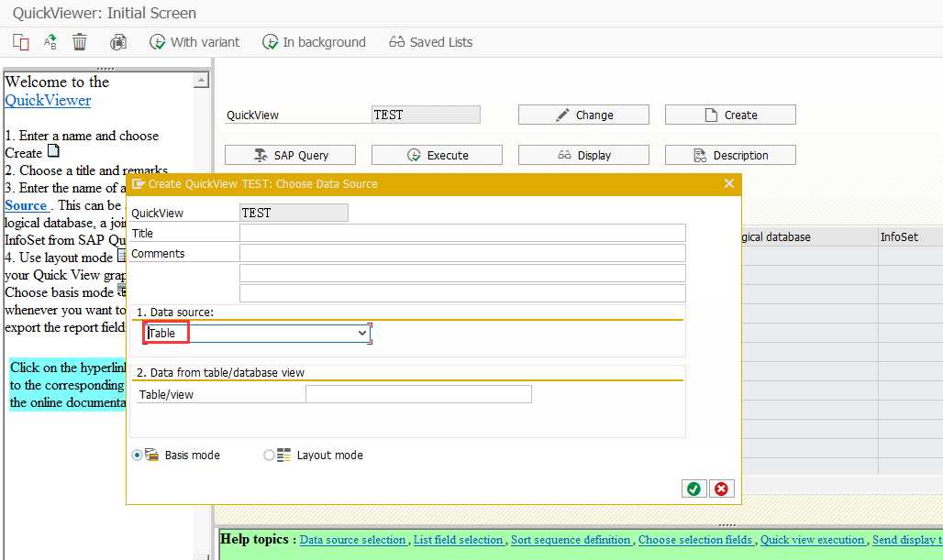Click the Table/view input field
Screen dimensions: 943x560
pyautogui.click(x=418, y=394)
